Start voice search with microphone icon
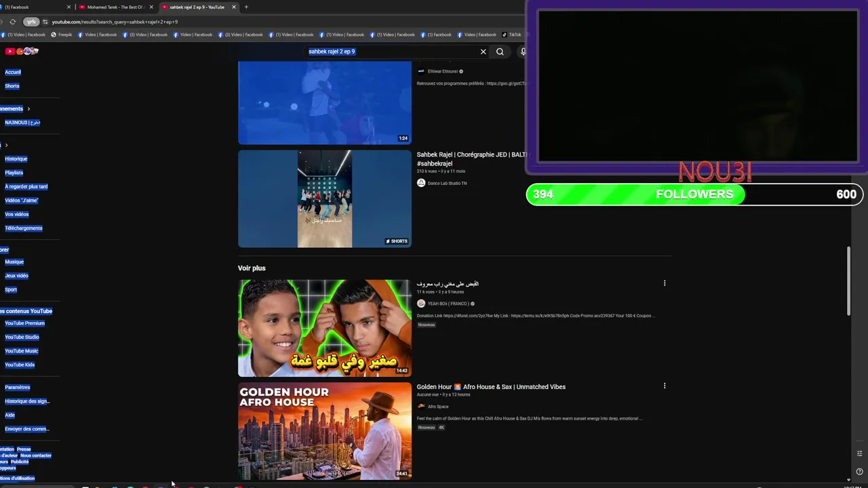This screenshot has height=488, width=868. [523, 52]
